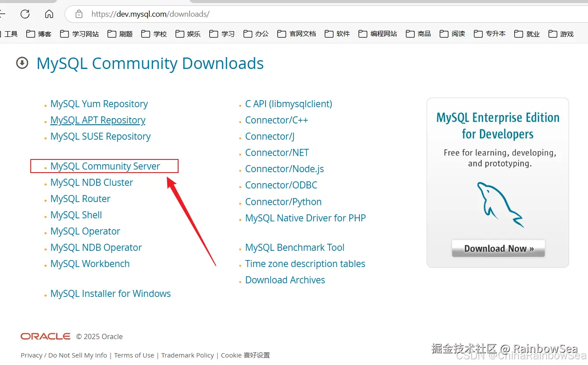The width and height of the screenshot is (588, 365).
Task: Open Connector/ODBC link
Action: pyautogui.click(x=281, y=185)
